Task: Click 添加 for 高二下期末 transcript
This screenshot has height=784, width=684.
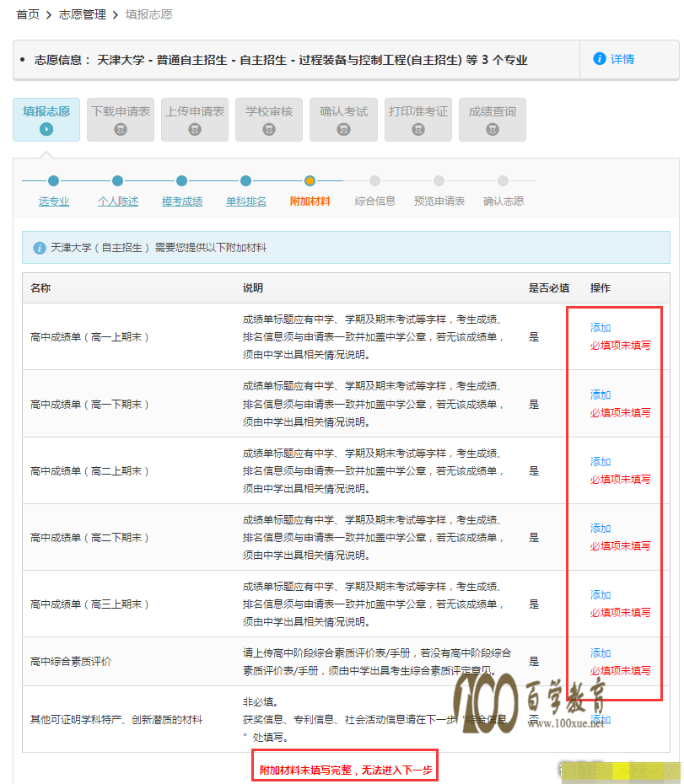Action: [x=601, y=529]
